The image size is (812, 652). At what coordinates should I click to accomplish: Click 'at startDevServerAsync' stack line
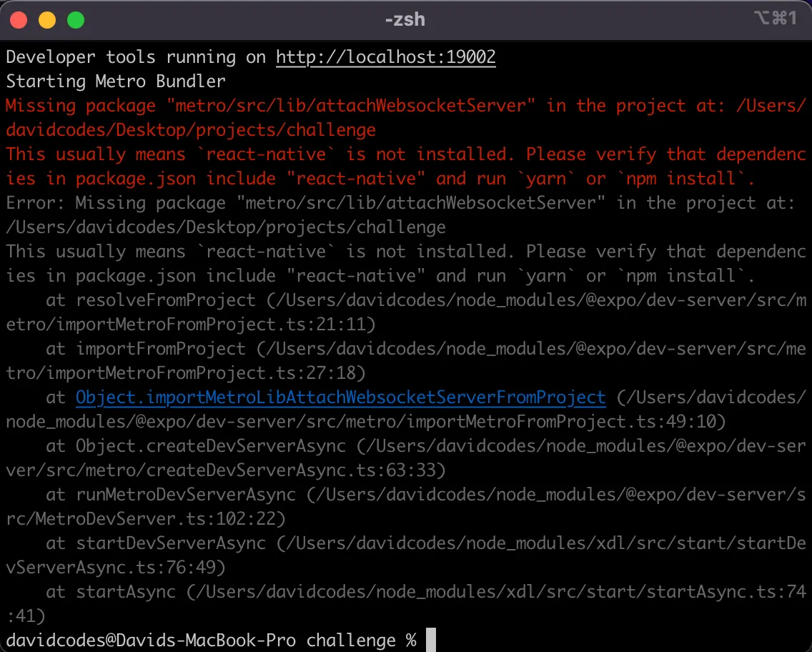coord(426,544)
